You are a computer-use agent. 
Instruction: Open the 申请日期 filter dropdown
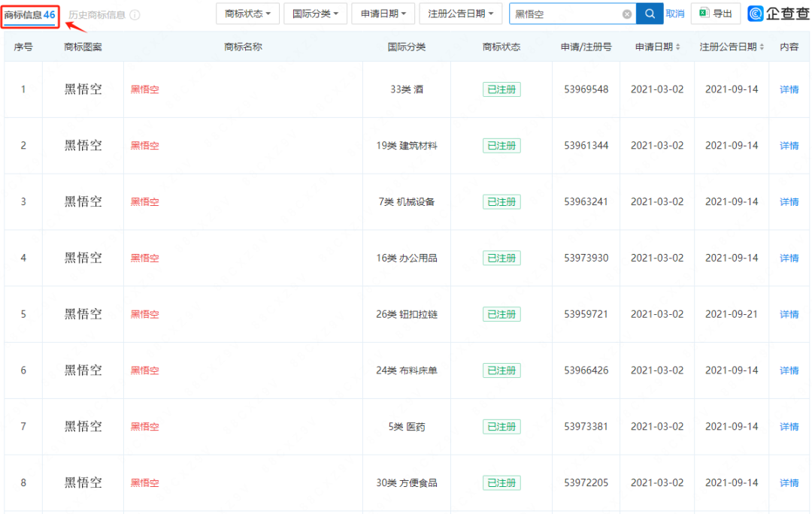[383, 14]
